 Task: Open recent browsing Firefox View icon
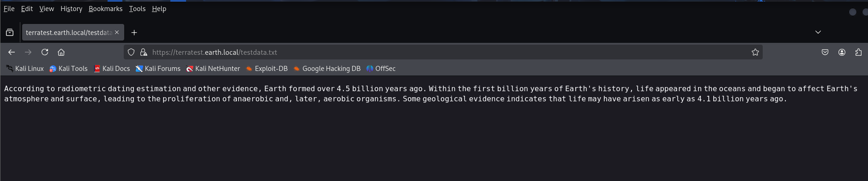(10, 32)
